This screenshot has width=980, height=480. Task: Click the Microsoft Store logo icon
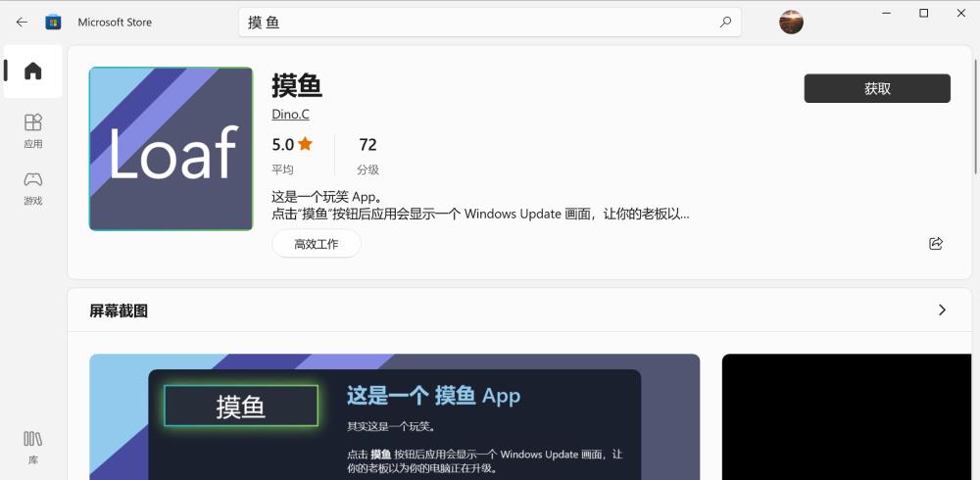(x=53, y=23)
